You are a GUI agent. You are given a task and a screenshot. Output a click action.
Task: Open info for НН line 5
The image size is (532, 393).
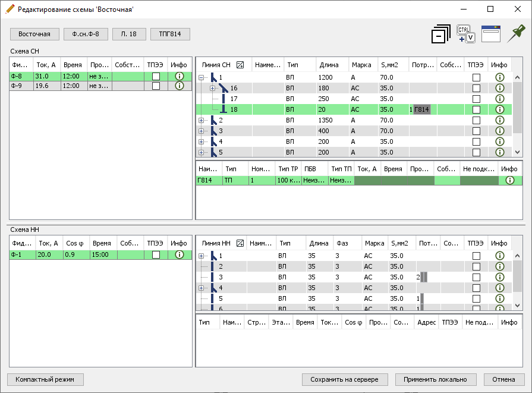click(x=500, y=298)
